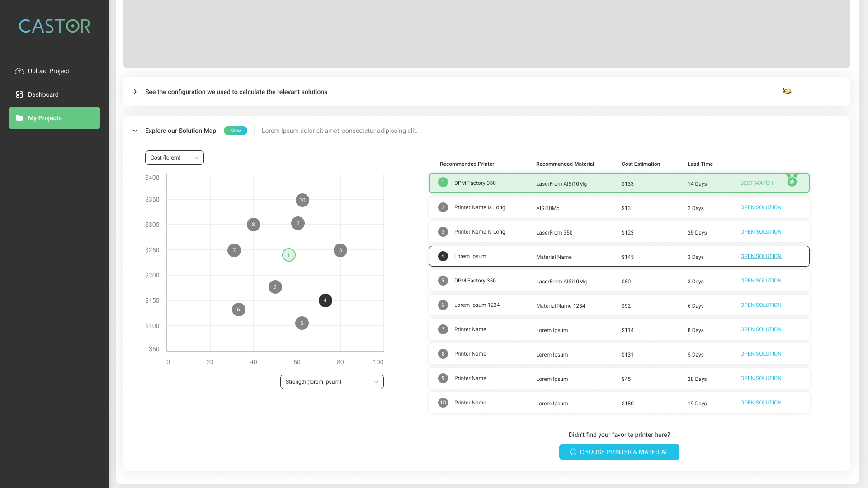Click the handshake icon in configuration bar

click(787, 91)
